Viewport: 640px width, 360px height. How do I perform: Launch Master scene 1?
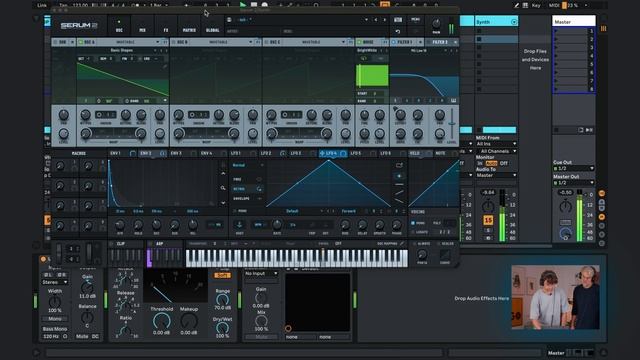pyautogui.click(x=556, y=31)
